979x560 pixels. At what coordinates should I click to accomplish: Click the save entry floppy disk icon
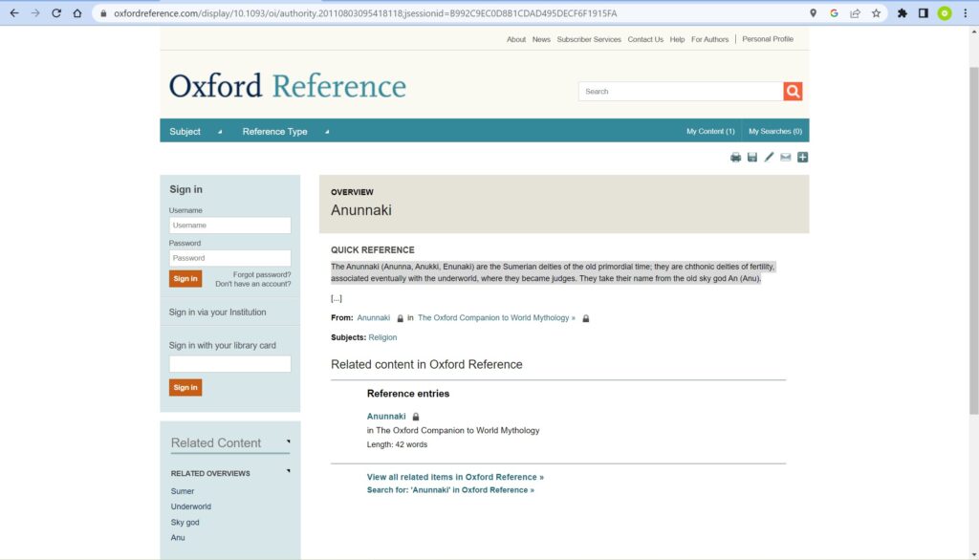pos(752,158)
